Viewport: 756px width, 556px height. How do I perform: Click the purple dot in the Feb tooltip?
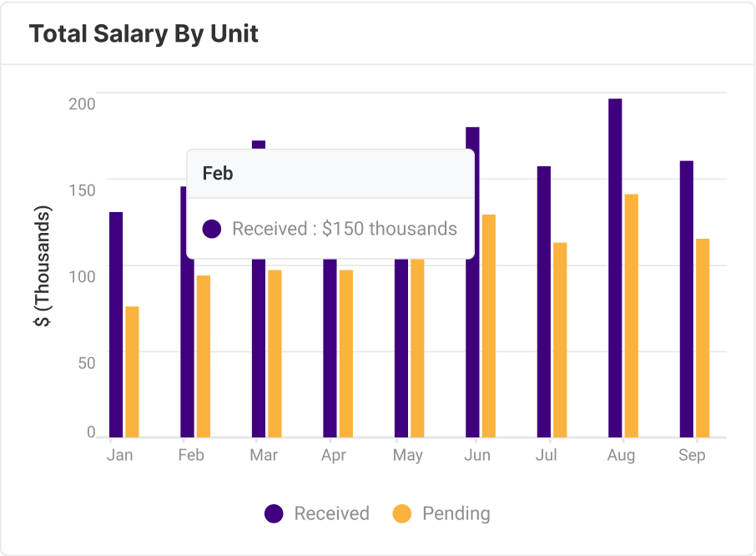click(x=212, y=229)
